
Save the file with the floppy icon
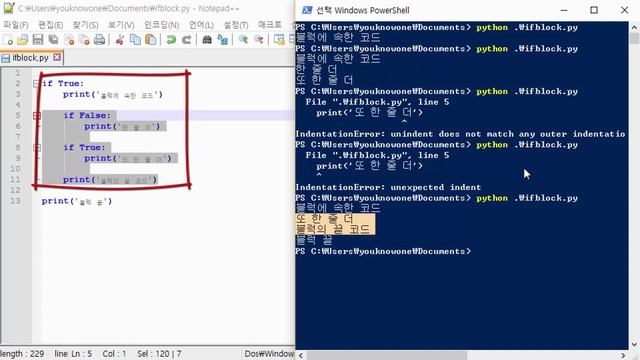pyautogui.click(x=38, y=40)
